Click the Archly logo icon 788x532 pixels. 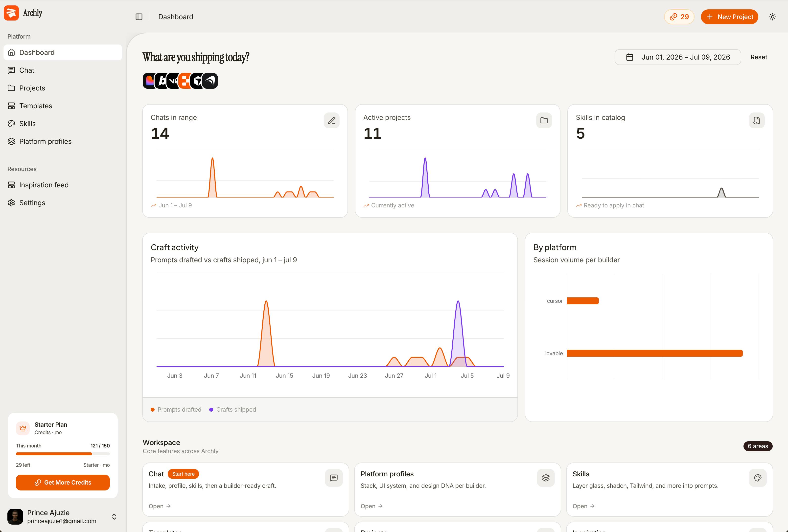11,13
